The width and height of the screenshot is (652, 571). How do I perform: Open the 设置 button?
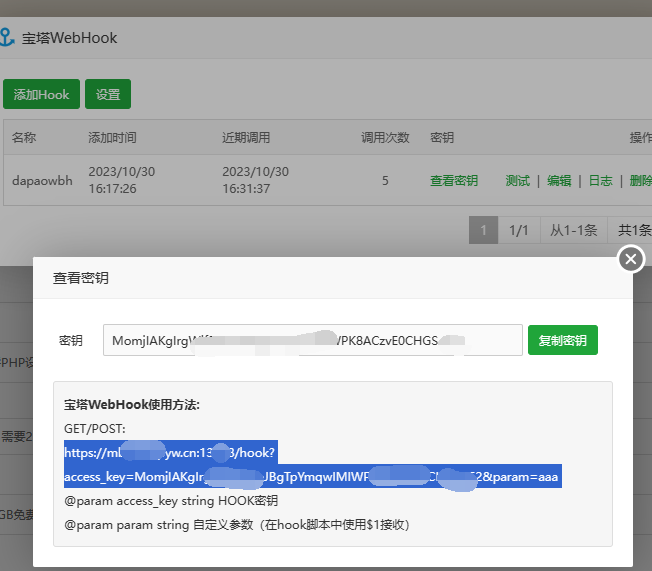coord(108,94)
